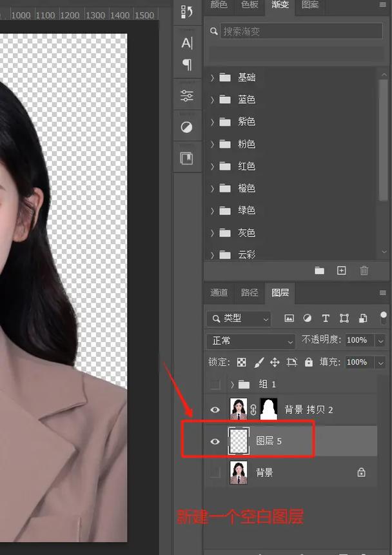Open the Character panel icon
Screen dimensions: 392x555
(x=187, y=43)
